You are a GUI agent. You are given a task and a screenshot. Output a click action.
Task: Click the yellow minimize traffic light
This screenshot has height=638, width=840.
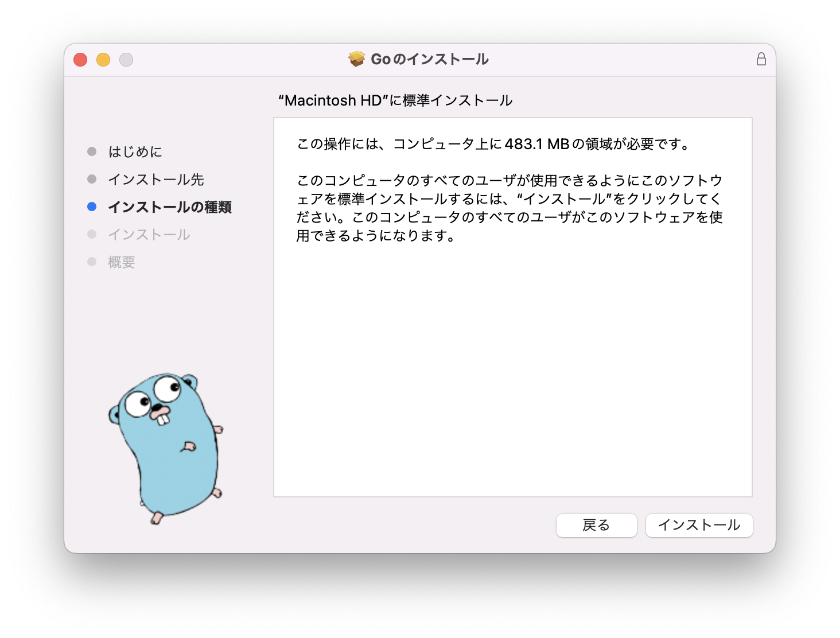pos(103,59)
